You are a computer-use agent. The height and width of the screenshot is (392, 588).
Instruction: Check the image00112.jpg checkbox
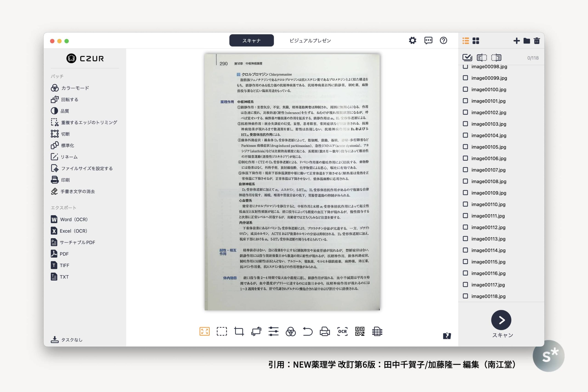465,227
